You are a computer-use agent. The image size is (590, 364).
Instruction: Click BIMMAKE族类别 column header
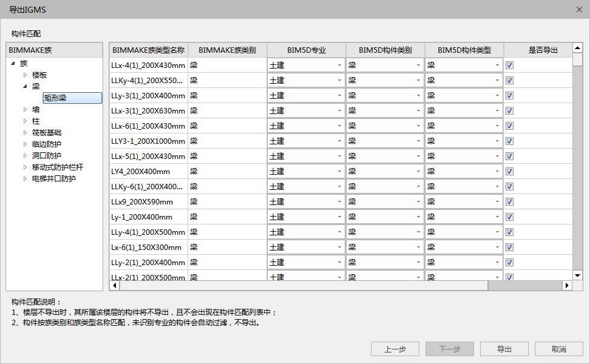pos(227,50)
